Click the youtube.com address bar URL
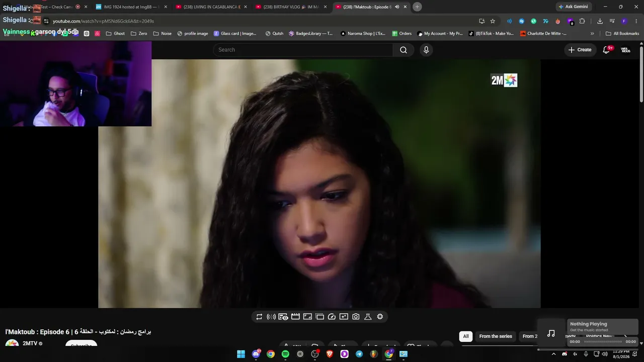The image size is (644, 362). [x=103, y=21]
